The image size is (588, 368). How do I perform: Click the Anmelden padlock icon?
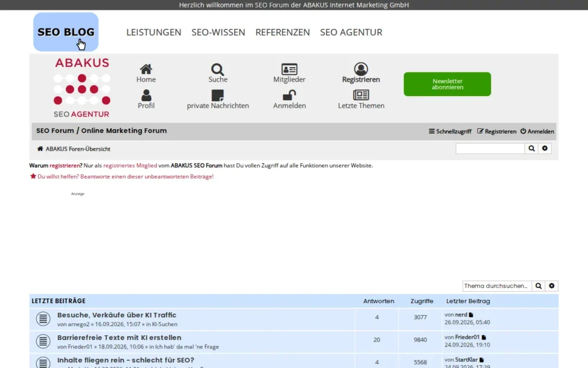[289, 95]
